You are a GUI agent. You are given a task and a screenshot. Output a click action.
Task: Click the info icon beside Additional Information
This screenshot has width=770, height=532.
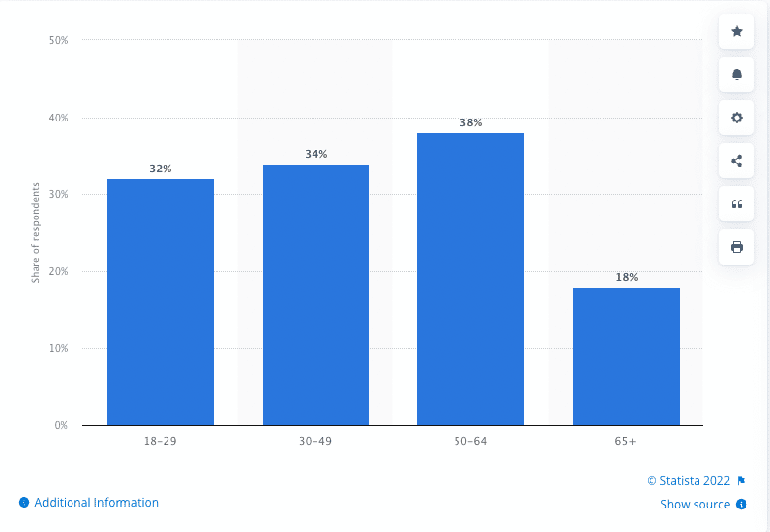(x=24, y=503)
